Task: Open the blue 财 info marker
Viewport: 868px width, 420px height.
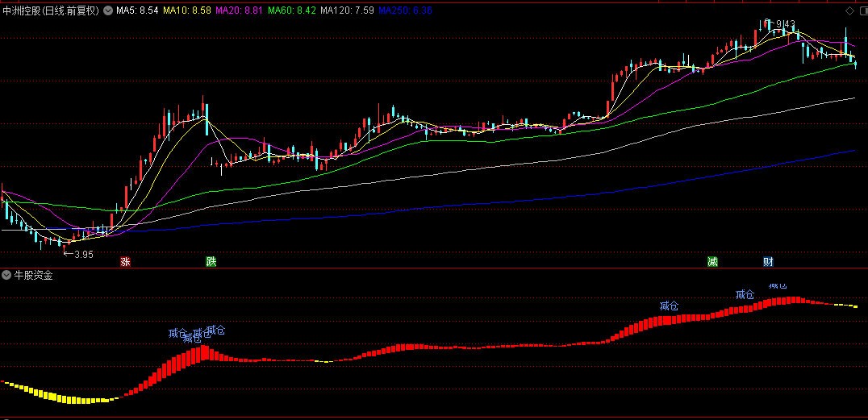Action: click(768, 262)
